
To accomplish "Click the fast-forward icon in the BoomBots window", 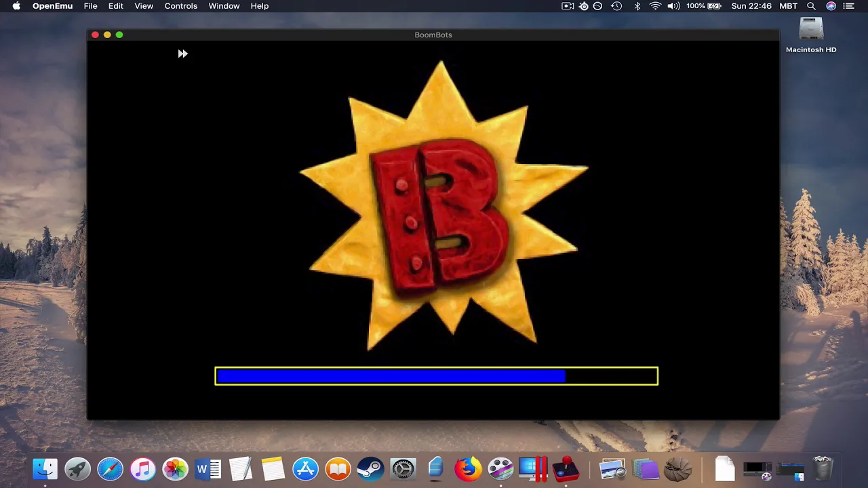I will (182, 54).
